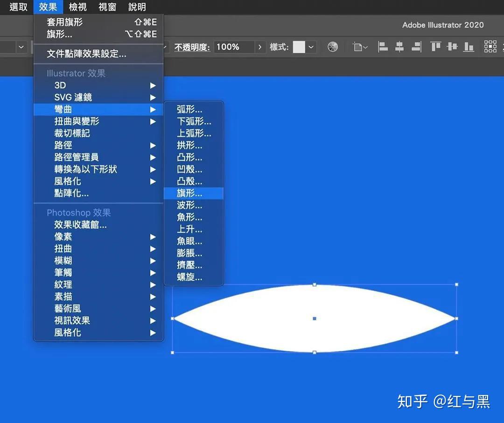504x423 pixels.
Task: Expand the 像素 submenu
Action: point(98,237)
